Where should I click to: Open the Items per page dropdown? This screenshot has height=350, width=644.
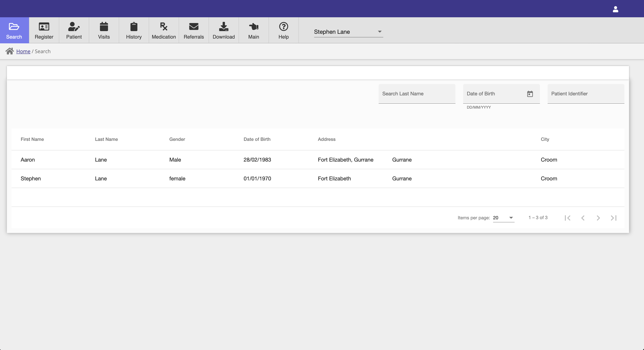pyautogui.click(x=503, y=218)
